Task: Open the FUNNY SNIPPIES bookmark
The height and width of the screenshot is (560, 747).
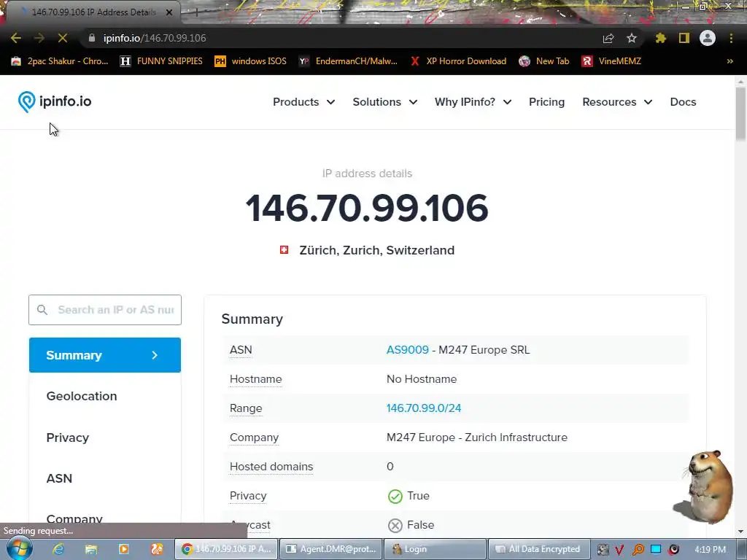Action: point(161,61)
